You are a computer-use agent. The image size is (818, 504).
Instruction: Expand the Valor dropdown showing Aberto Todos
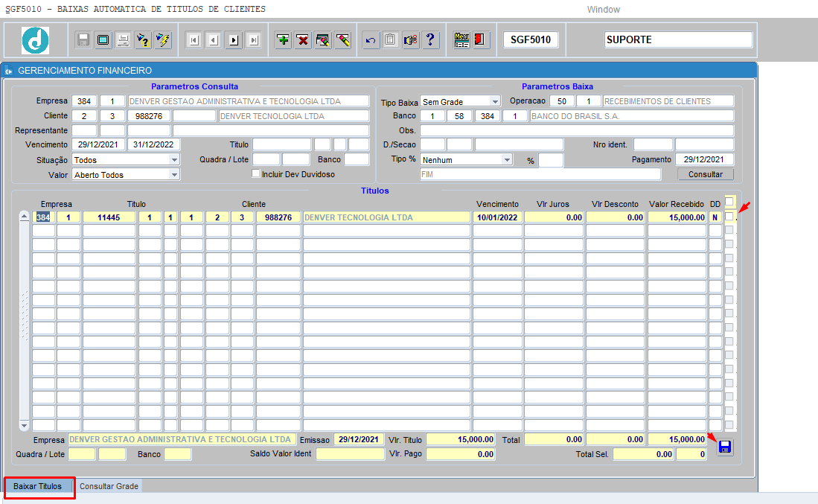click(x=174, y=174)
